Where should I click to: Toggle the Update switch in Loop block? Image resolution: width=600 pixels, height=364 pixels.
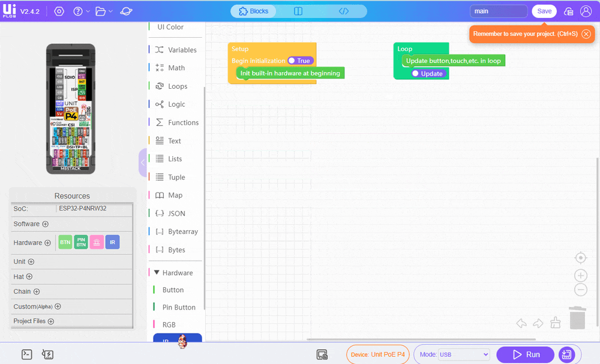click(x=428, y=74)
